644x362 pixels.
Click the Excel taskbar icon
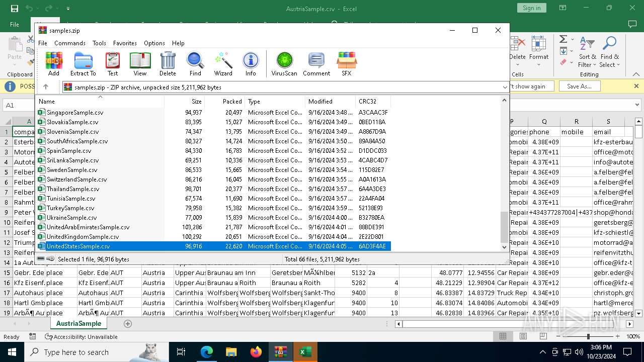pyautogui.click(x=305, y=352)
